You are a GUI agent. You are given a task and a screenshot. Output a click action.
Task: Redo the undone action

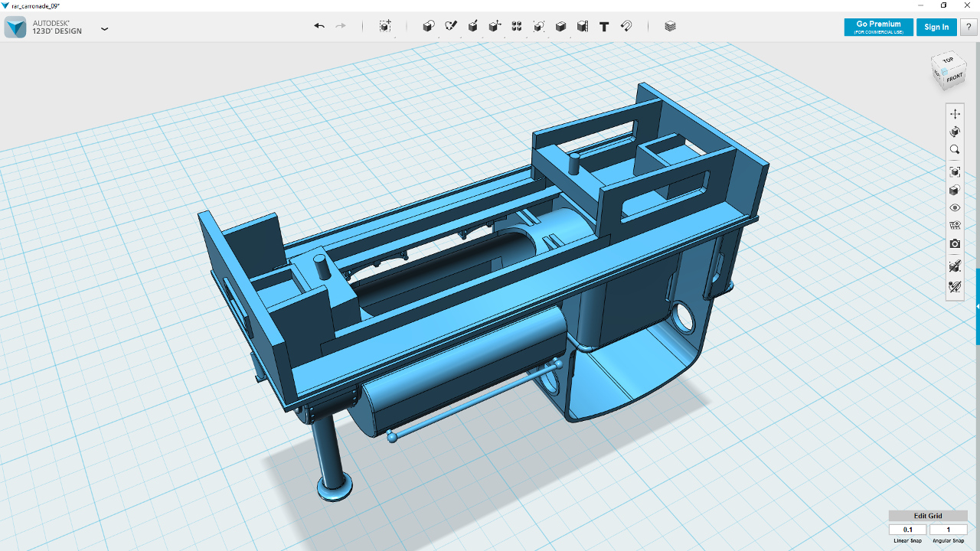[341, 26]
